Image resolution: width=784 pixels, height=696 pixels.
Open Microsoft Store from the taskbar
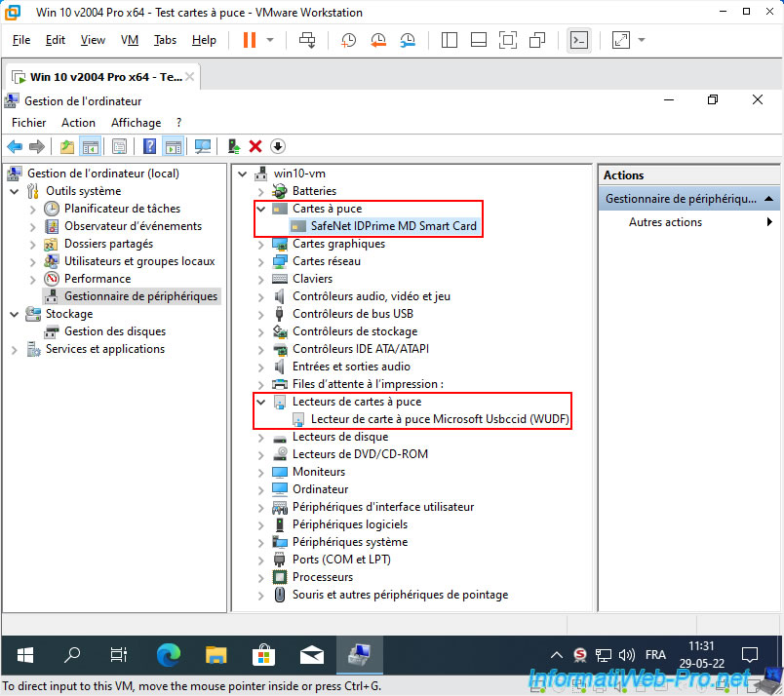(264, 655)
